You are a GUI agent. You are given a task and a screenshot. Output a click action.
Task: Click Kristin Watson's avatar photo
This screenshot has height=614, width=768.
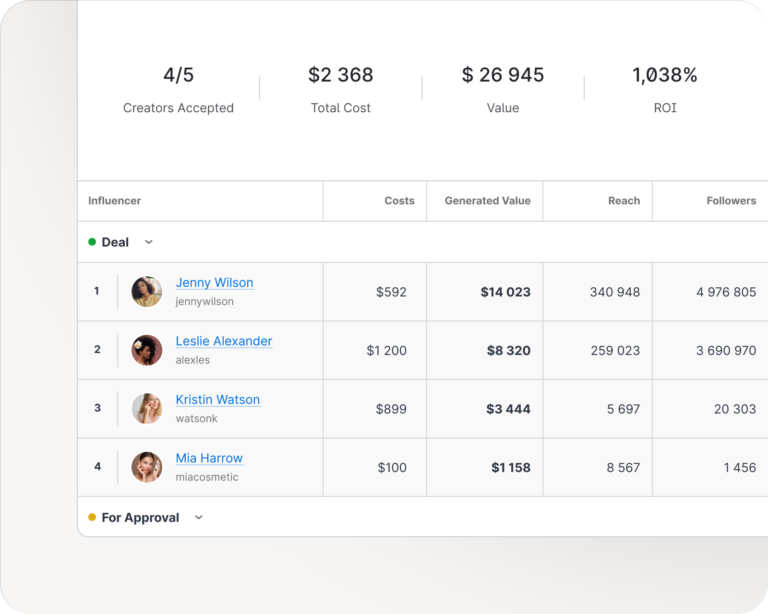146,408
